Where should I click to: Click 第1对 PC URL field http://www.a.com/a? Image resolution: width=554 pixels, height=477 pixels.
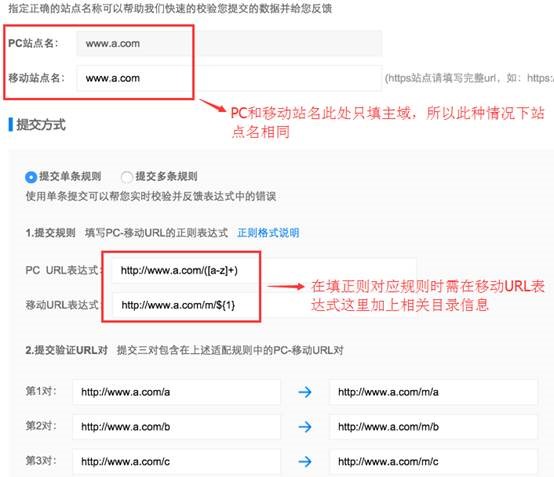coord(176,392)
